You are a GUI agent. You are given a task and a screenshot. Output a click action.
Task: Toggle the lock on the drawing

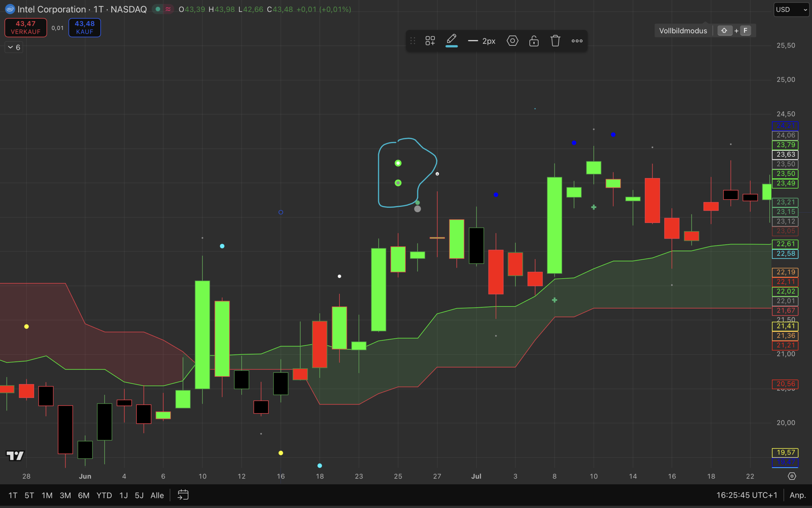[x=534, y=41]
